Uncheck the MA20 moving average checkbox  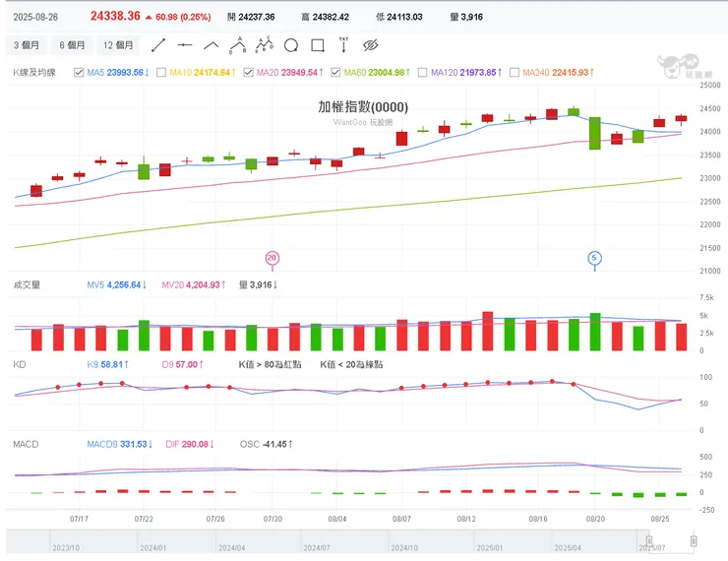pos(248,73)
